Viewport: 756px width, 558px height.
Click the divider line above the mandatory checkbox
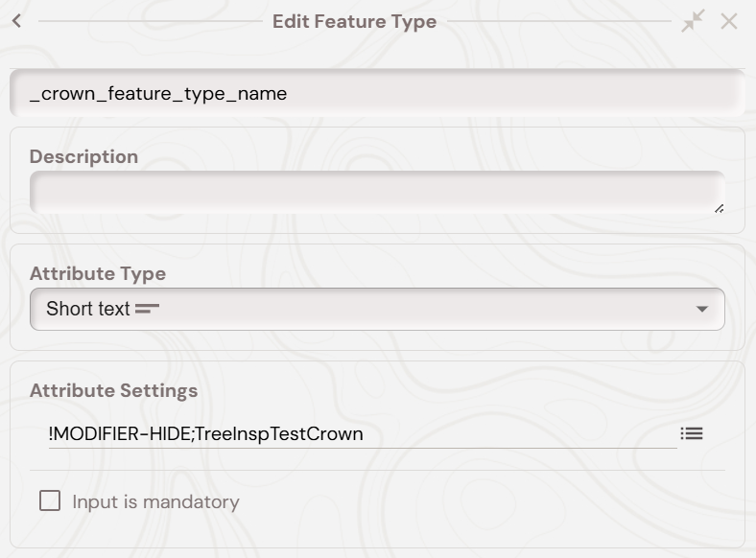(376, 470)
